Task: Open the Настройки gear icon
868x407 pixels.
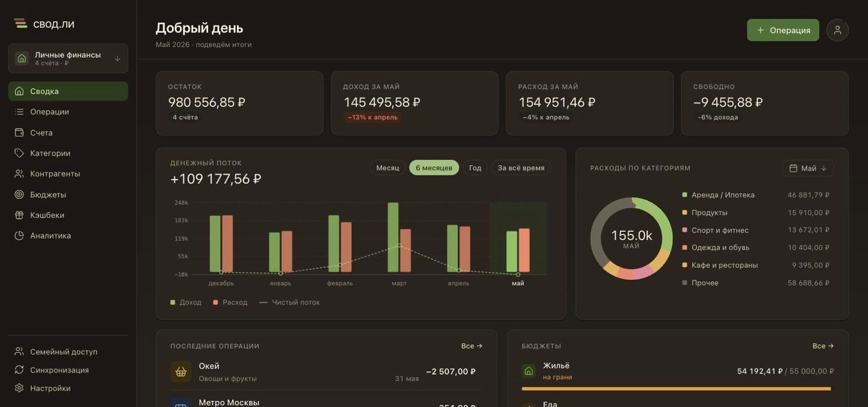Action: coord(19,388)
